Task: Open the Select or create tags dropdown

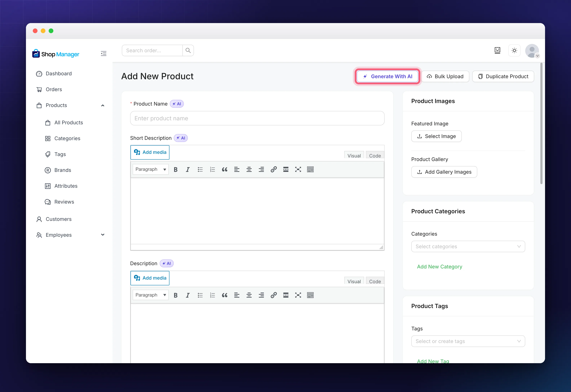Action: [x=468, y=341]
